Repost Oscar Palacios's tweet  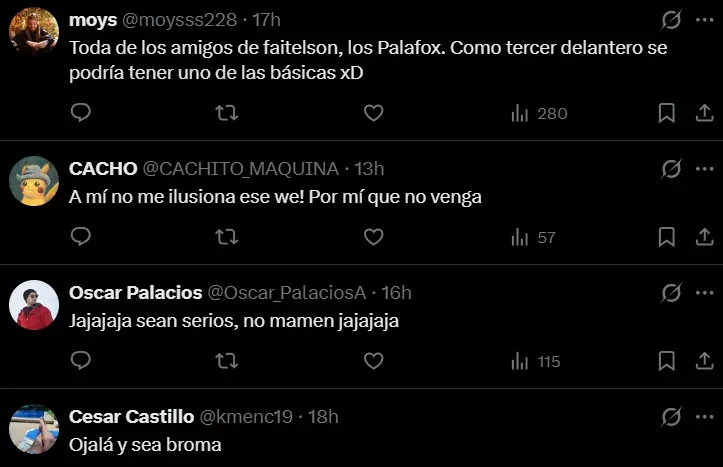point(227,361)
